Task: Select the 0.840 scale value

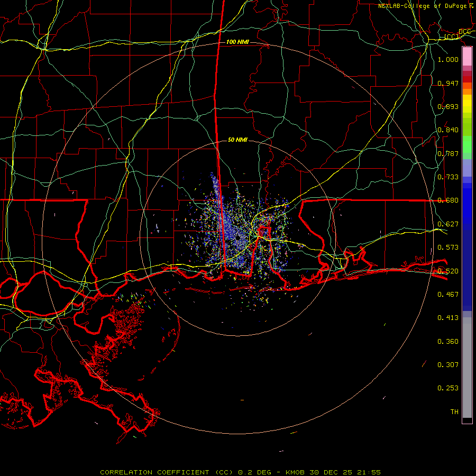Action: coord(448,130)
